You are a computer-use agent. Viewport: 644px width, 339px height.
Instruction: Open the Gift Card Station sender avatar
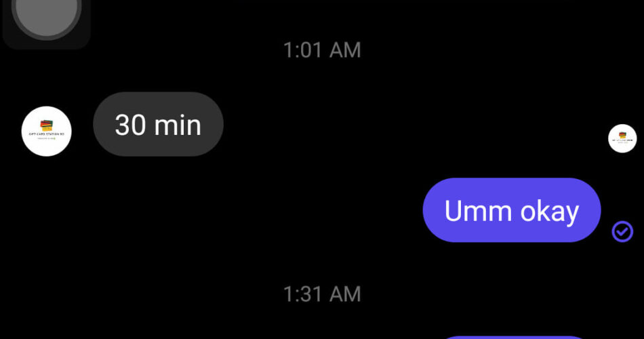(46, 131)
